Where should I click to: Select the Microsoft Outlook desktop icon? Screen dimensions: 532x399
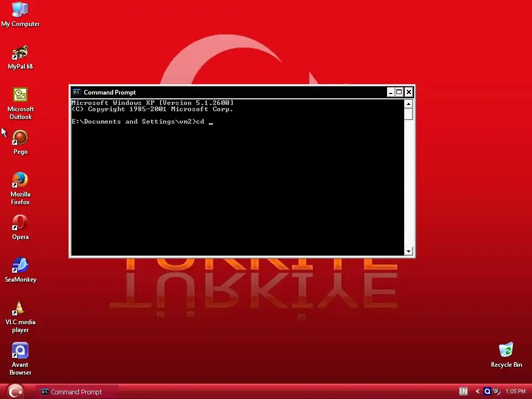pos(20,103)
